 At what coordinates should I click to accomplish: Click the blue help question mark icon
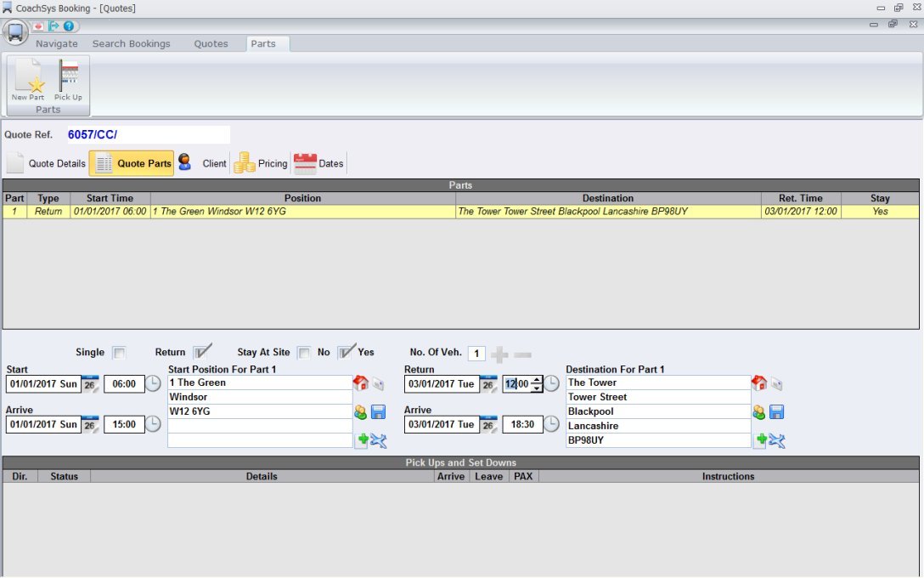click(69, 26)
